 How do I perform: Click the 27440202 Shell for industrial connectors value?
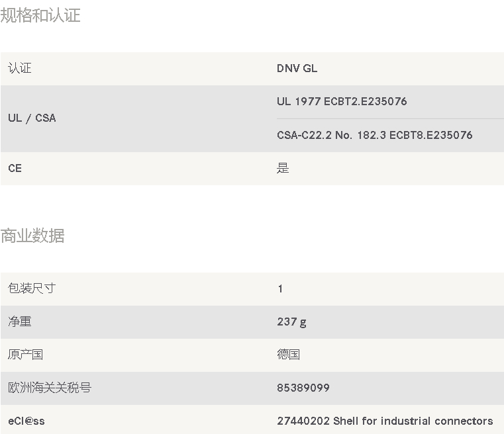coord(385,421)
